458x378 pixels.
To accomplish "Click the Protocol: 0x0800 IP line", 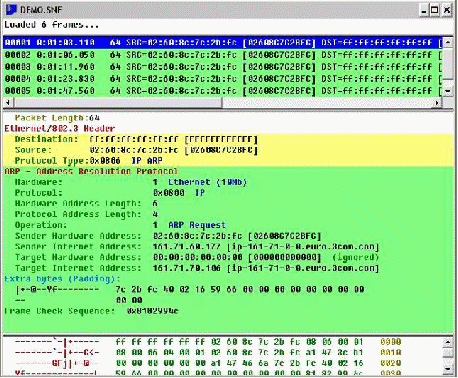I will click(110, 193).
